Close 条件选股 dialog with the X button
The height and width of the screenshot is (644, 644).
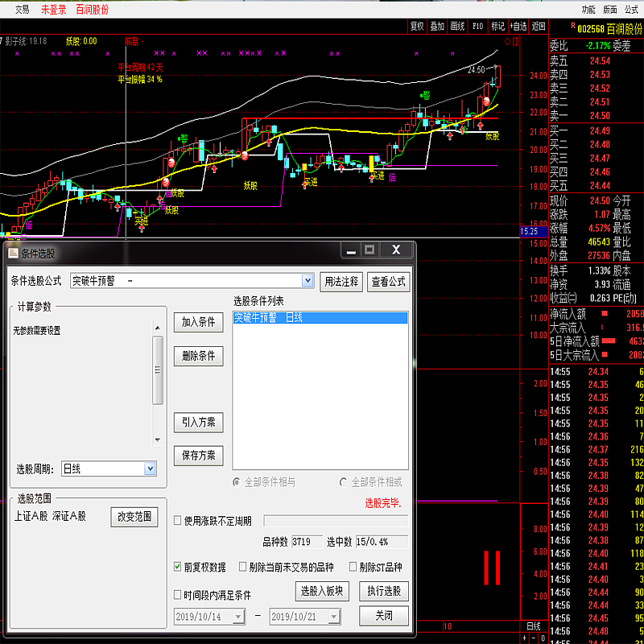(x=396, y=250)
